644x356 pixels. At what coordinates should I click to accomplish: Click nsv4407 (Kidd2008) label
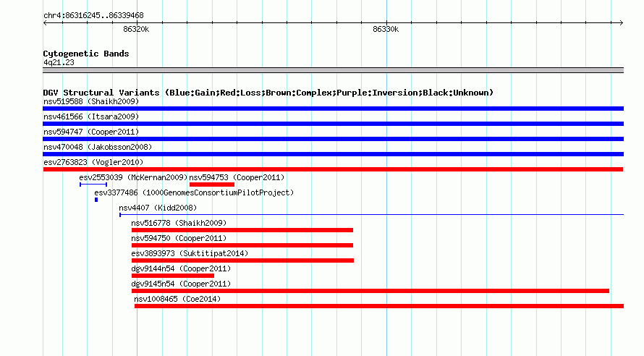[158, 208]
